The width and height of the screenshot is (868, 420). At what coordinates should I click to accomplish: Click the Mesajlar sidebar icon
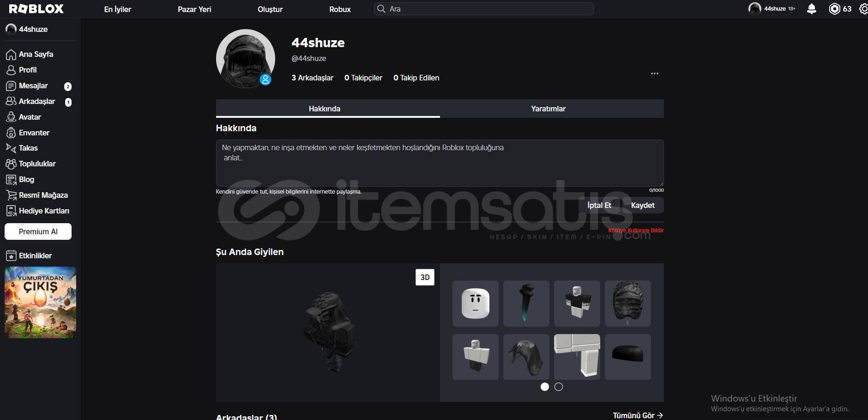(11, 86)
